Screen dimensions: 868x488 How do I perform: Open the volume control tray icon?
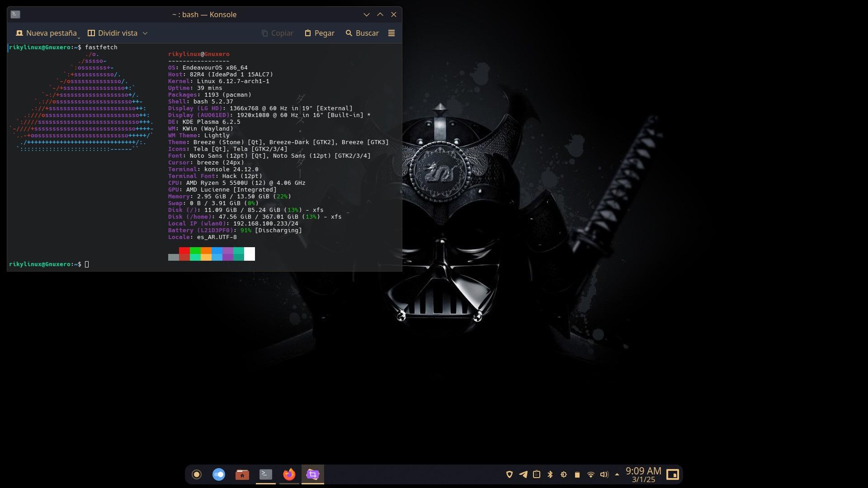(604, 474)
